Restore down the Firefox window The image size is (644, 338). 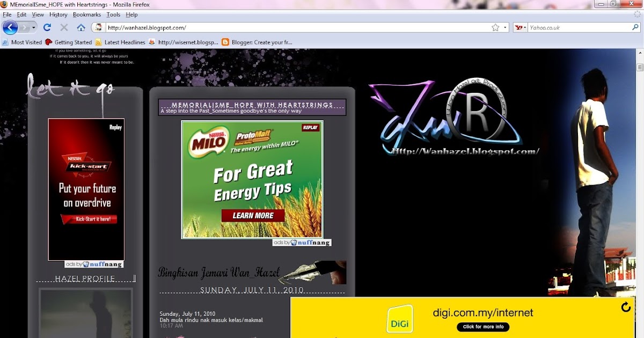pyautogui.click(x=613, y=4)
